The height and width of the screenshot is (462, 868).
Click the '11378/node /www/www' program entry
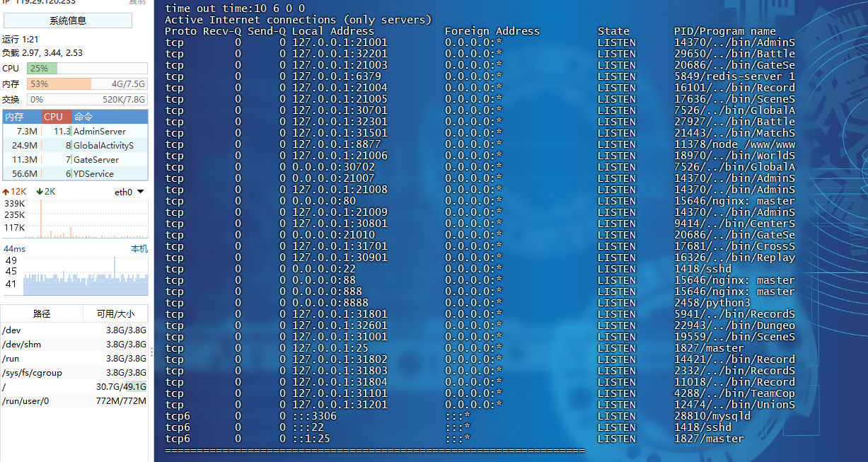(734, 144)
